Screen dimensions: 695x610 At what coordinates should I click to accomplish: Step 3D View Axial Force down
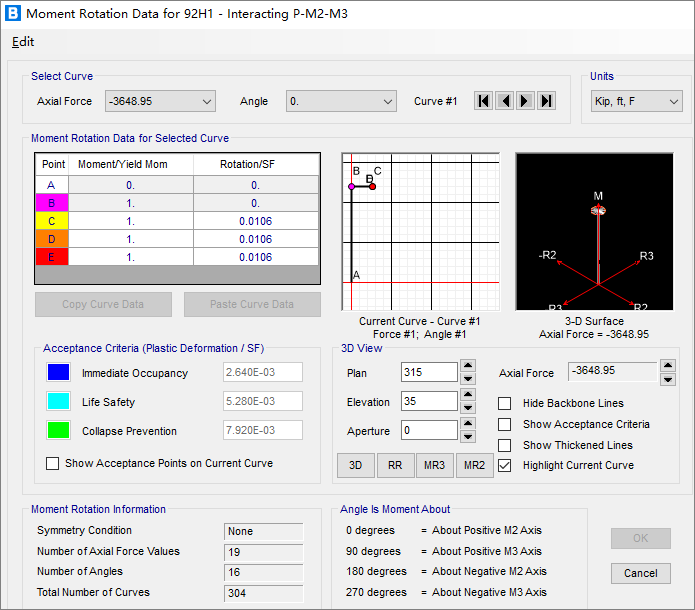pyautogui.click(x=668, y=379)
